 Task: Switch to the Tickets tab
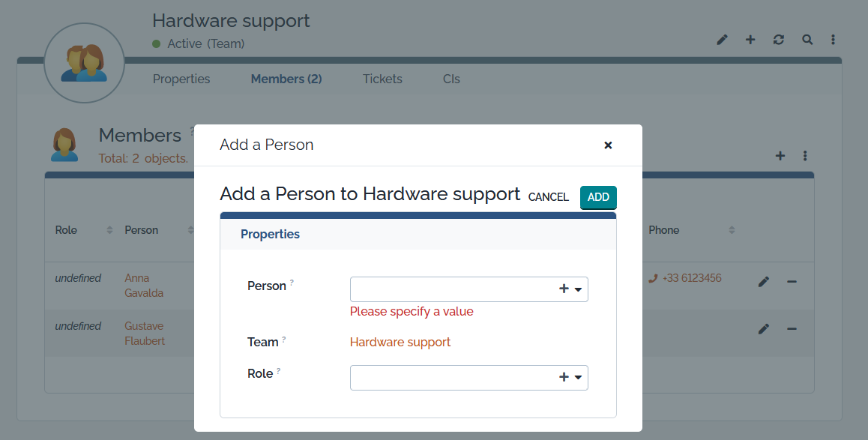click(x=382, y=79)
